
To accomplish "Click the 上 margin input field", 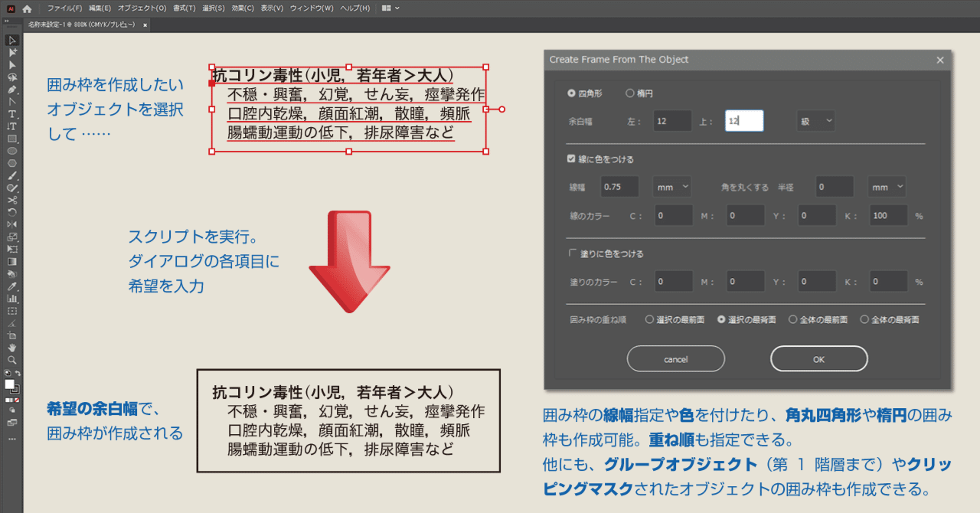I will (x=743, y=120).
